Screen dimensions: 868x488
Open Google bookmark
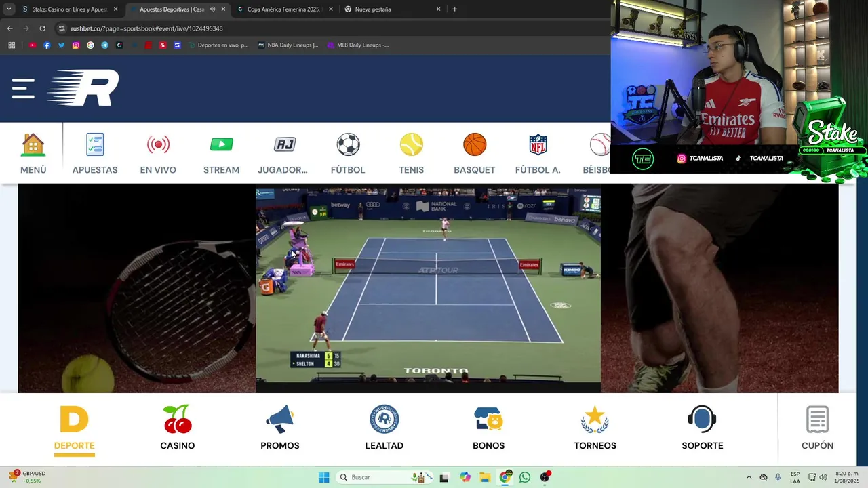(x=90, y=45)
